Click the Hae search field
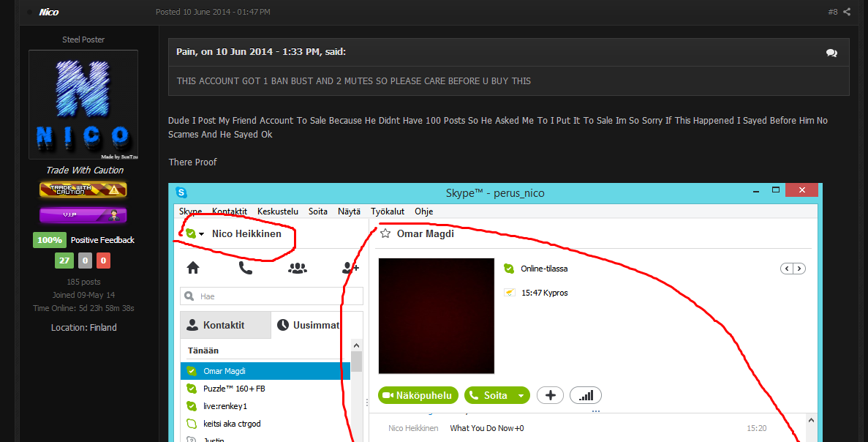868x442 pixels. 271,296
